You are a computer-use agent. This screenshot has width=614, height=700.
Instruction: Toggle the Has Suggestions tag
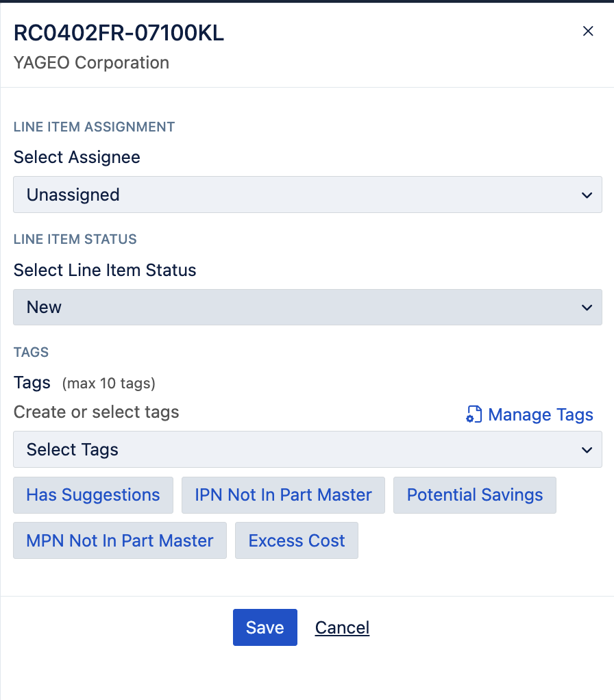point(93,495)
